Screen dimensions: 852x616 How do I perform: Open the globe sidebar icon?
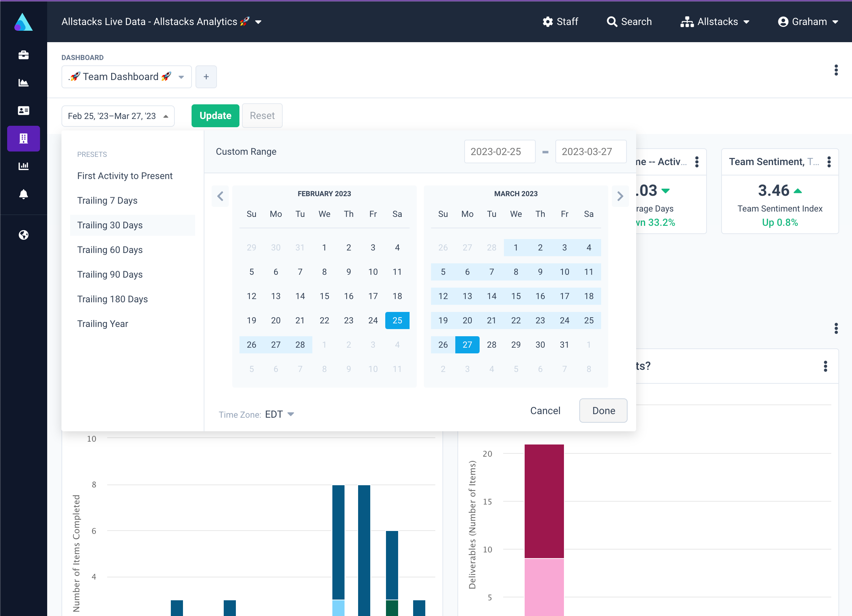pyautogui.click(x=23, y=235)
